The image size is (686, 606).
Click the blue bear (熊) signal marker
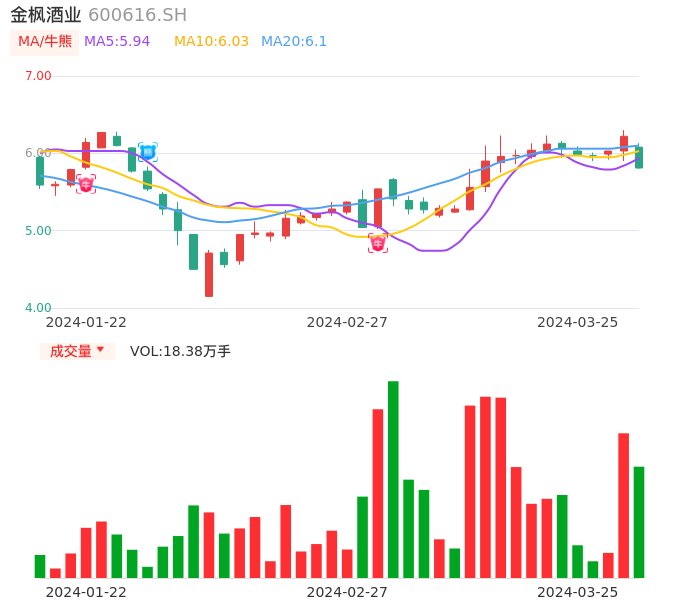point(147,152)
